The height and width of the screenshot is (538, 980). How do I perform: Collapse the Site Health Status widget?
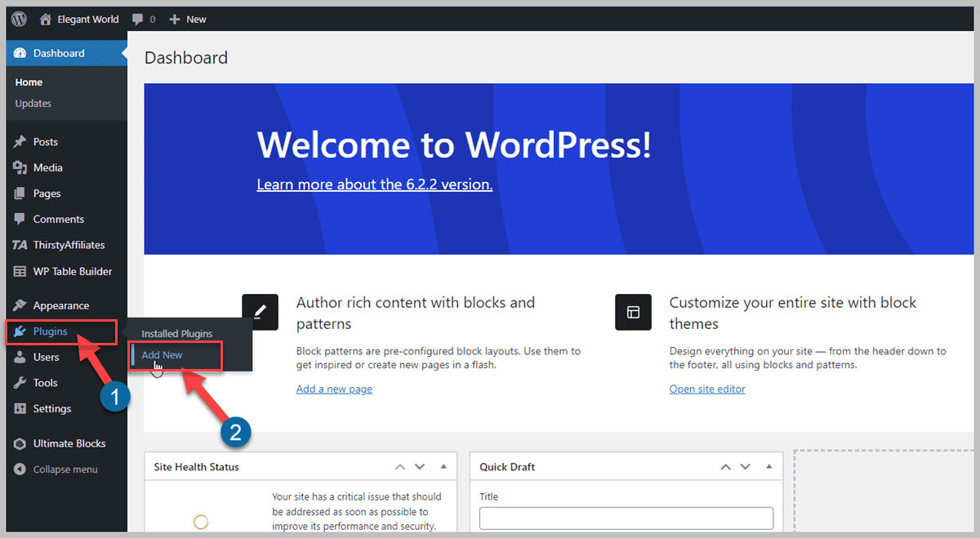tap(443, 466)
